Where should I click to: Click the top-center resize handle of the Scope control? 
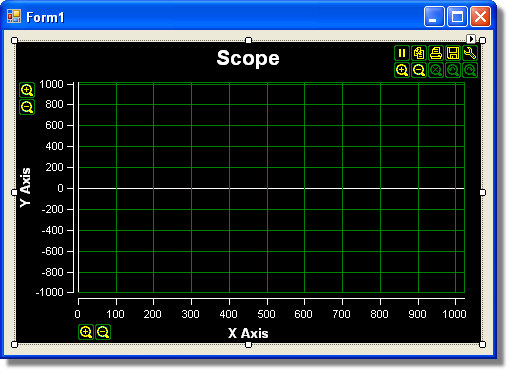(248, 40)
